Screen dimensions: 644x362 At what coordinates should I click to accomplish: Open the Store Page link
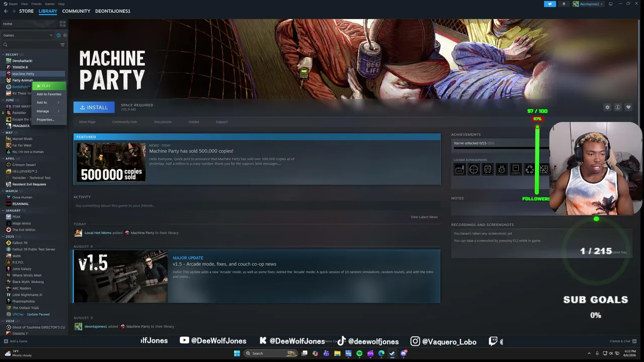(87, 122)
